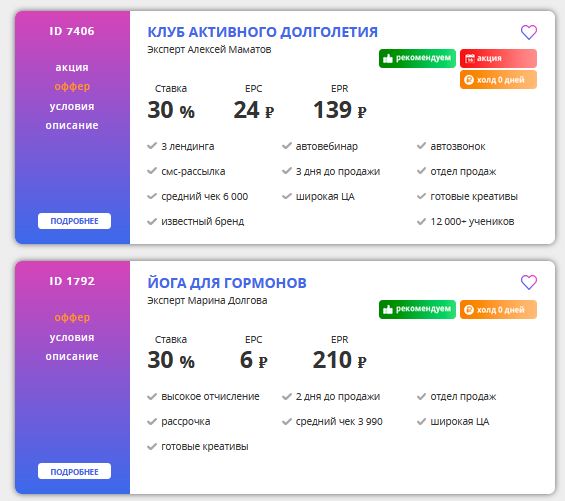Open the КЛУБ АКТИВНОГО ДОЛГОЛЕТИЯ title link
The image size is (565, 501).
(x=263, y=32)
